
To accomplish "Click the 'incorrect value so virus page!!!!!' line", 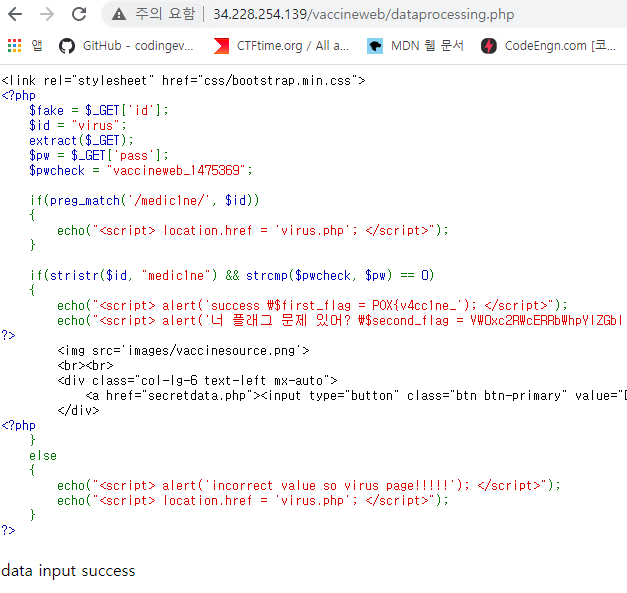I will pyautogui.click(x=309, y=485).
